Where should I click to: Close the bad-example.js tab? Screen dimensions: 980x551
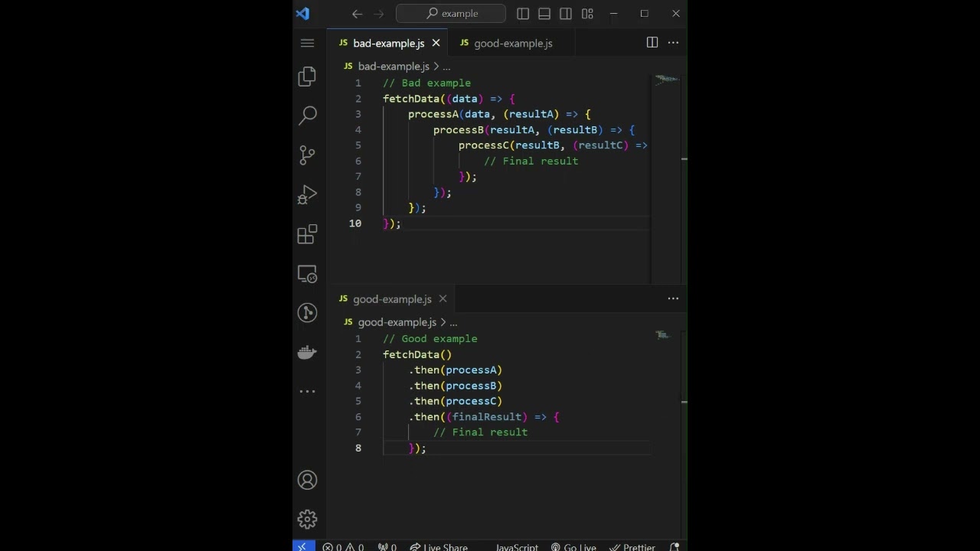coord(436,43)
